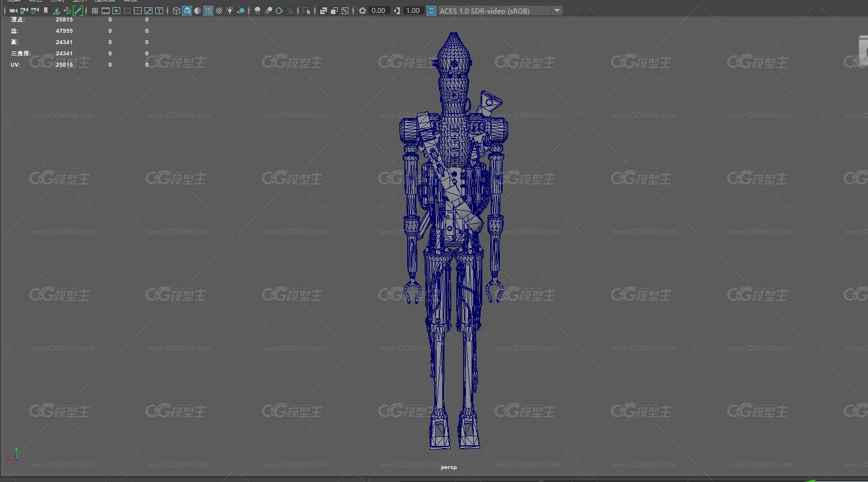The height and width of the screenshot is (482, 868).
Task: Click the vertex count 25815 in 顶点 row
Action: click(64, 20)
